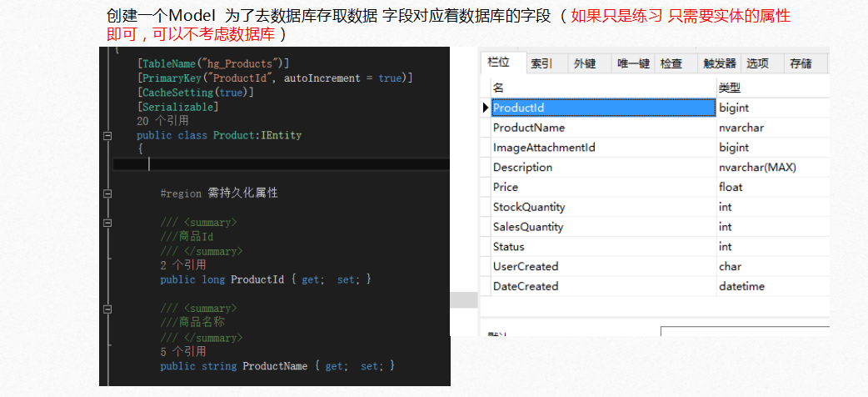Click the 商品名称 comment line
Viewport: 868px width, 397px height.
192,322
